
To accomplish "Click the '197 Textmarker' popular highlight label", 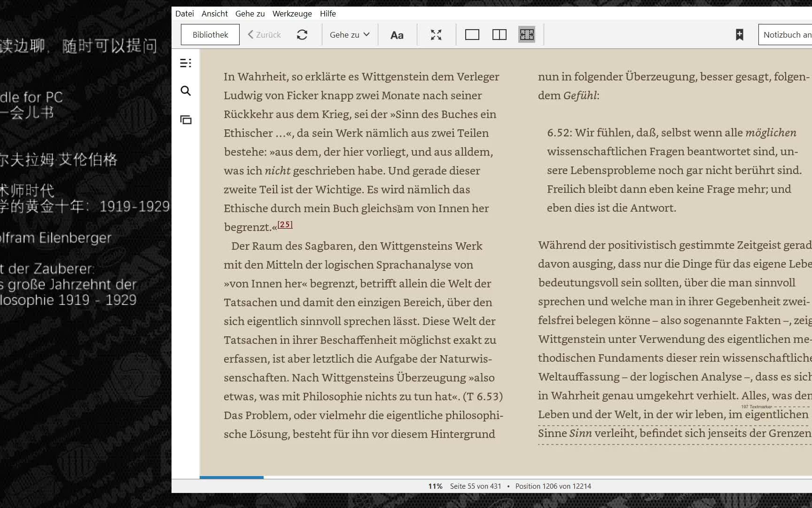I will click(x=756, y=407).
